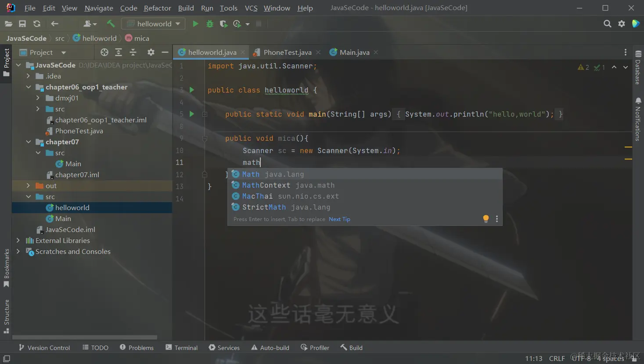Collapse the chapter07 module

pyautogui.click(x=28, y=142)
